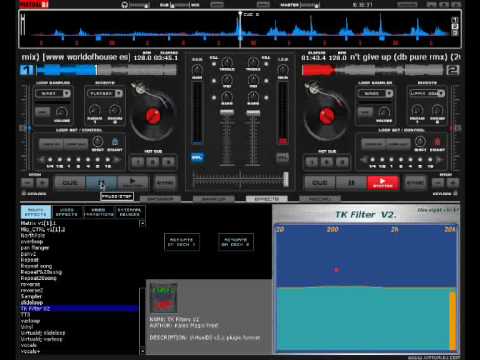480x360 pixels.
Task: Open the Video Effects tab
Action: (67, 212)
